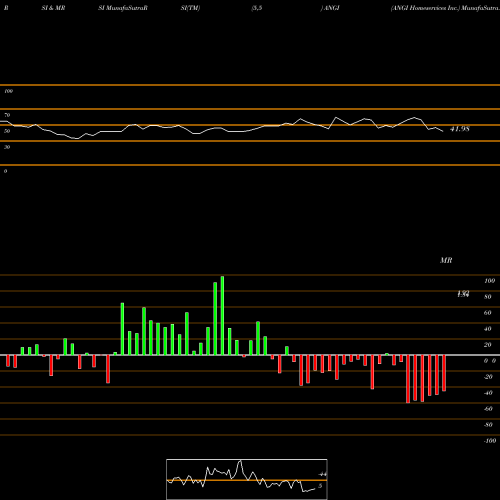Click the RSI scale label 30

click(7, 147)
